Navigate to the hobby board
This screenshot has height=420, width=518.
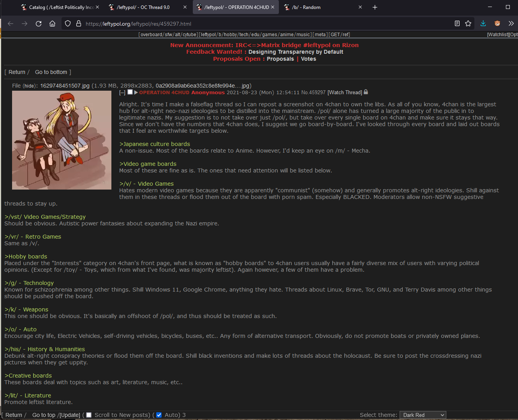click(x=230, y=35)
